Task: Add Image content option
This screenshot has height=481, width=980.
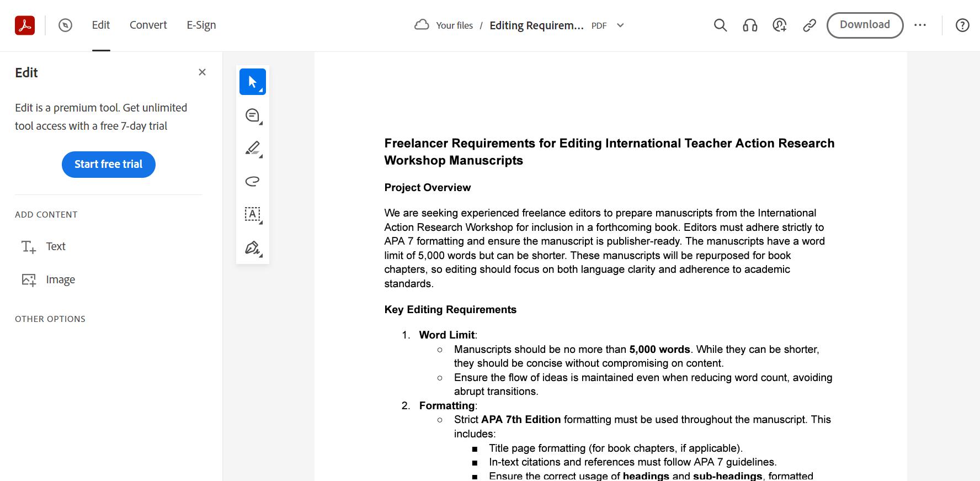Action: (49, 279)
